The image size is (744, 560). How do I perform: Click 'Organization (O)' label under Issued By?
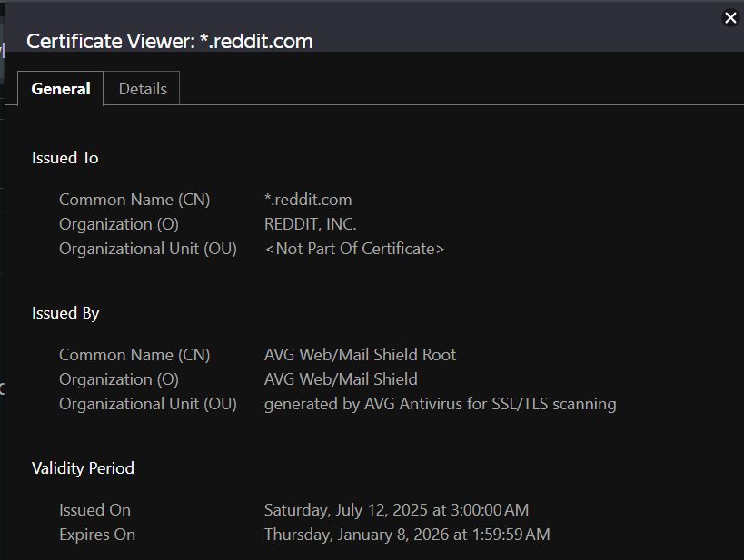click(x=119, y=379)
